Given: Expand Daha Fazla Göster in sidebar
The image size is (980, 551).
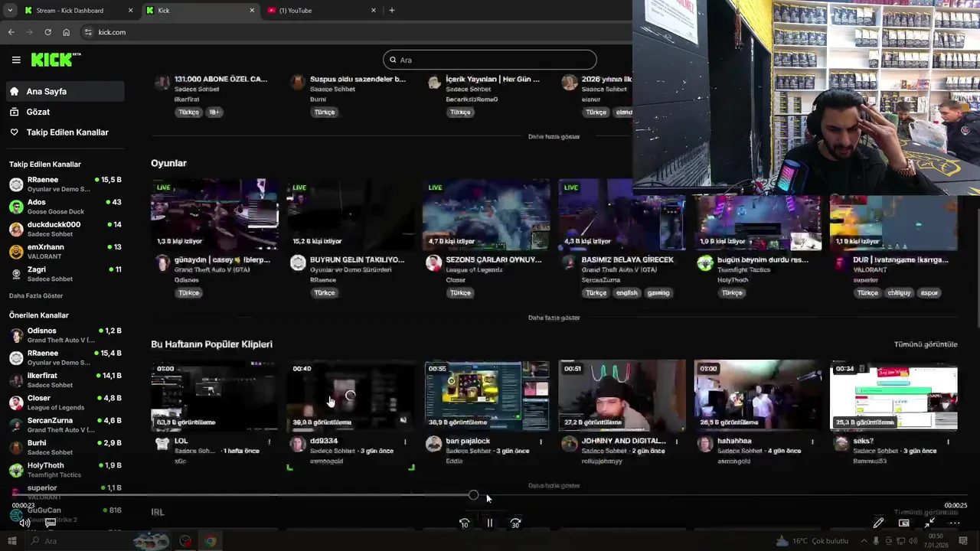Looking at the screenshot, I should [36, 295].
